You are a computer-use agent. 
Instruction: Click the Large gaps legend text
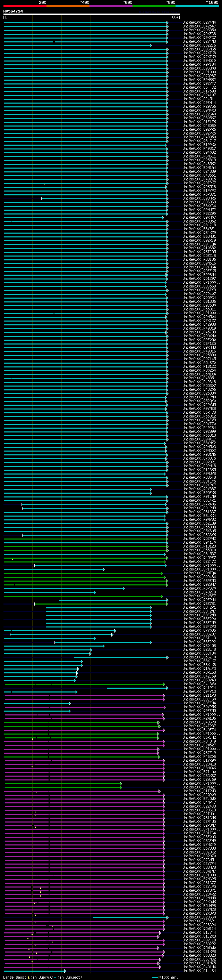(43, 977)
